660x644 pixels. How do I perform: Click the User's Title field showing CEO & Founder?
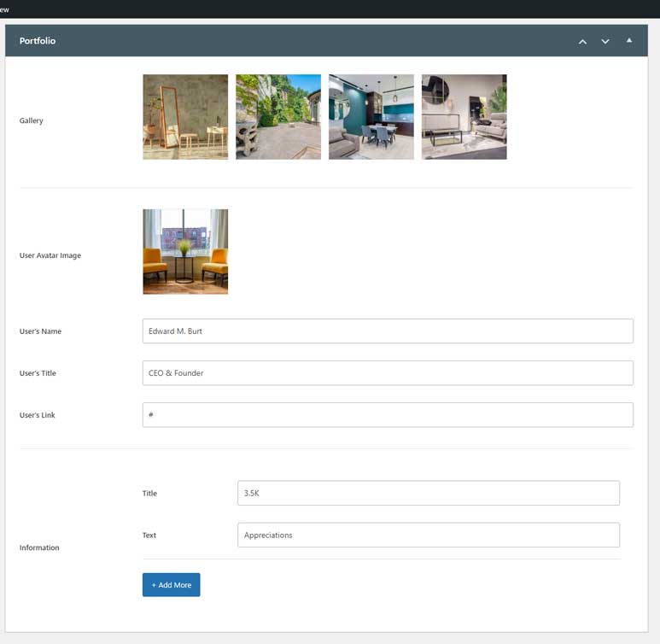click(x=388, y=373)
